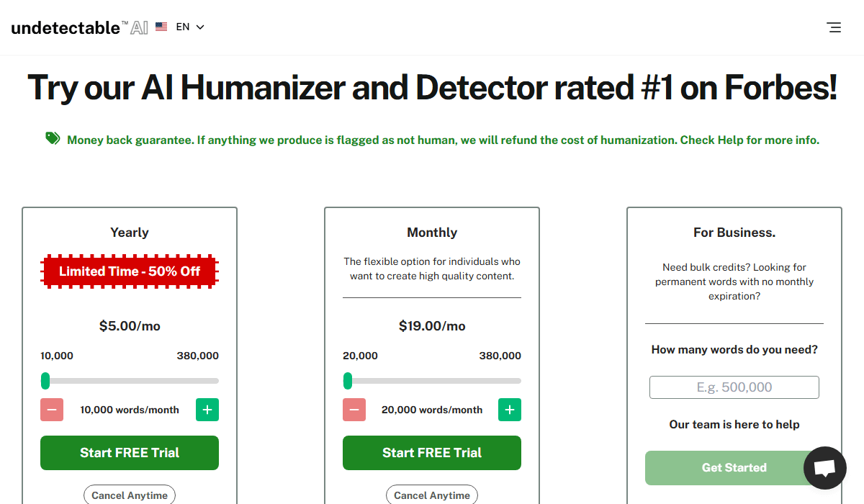
Task: Increase Monthly plan words with plus button
Action: [510, 410]
